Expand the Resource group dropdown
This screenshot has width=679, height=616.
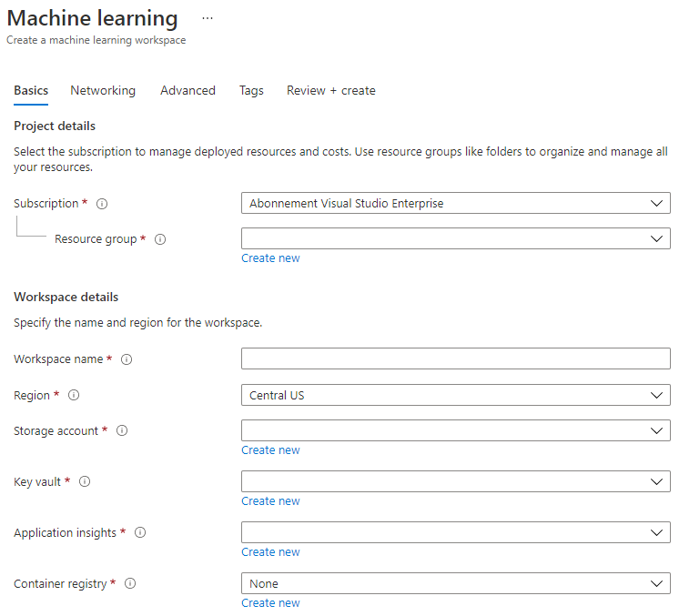tap(455, 238)
